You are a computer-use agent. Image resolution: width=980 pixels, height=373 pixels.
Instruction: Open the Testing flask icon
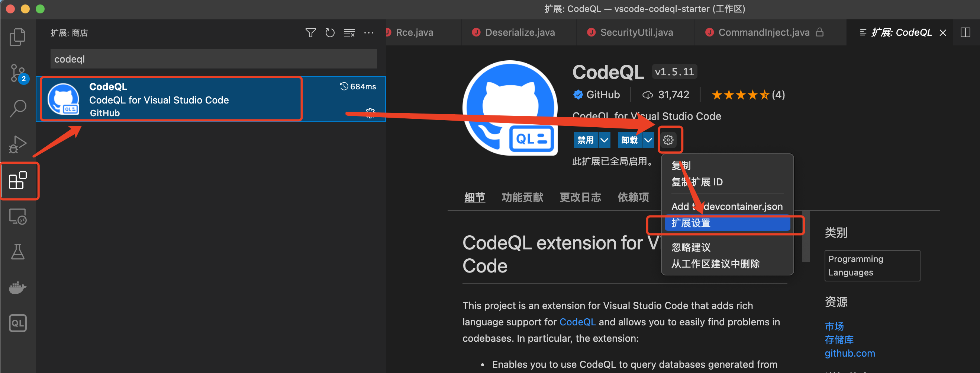tap(17, 252)
